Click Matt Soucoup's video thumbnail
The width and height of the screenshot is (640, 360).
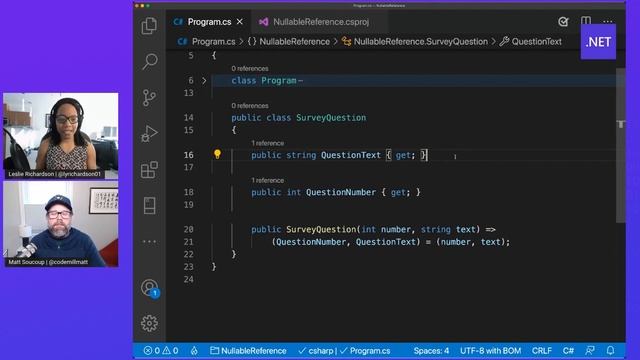click(x=61, y=224)
